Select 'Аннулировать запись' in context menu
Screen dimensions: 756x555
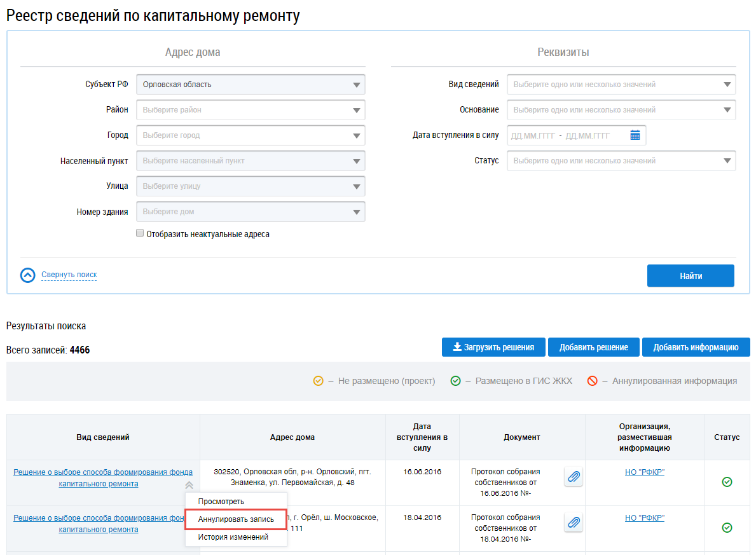tap(236, 519)
